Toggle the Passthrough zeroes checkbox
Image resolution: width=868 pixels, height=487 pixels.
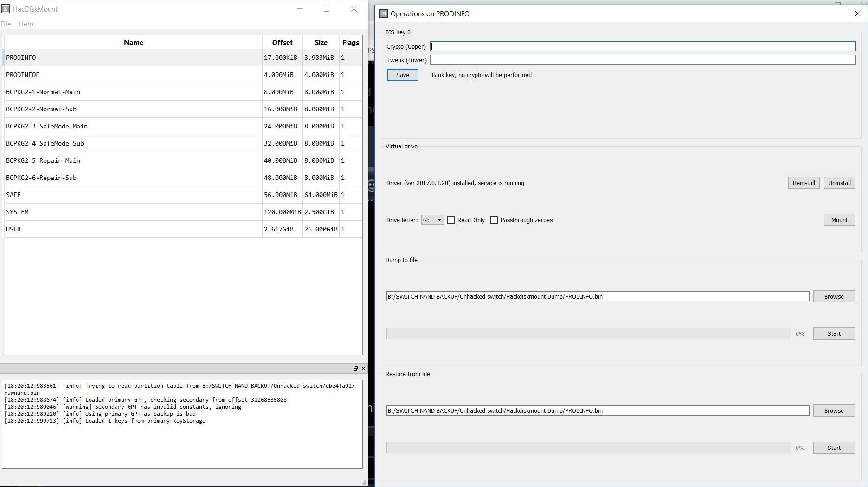(494, 220)
